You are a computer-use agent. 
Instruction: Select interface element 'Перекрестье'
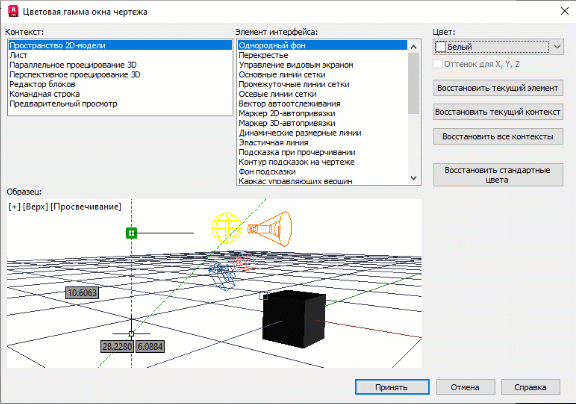point(322,55)
